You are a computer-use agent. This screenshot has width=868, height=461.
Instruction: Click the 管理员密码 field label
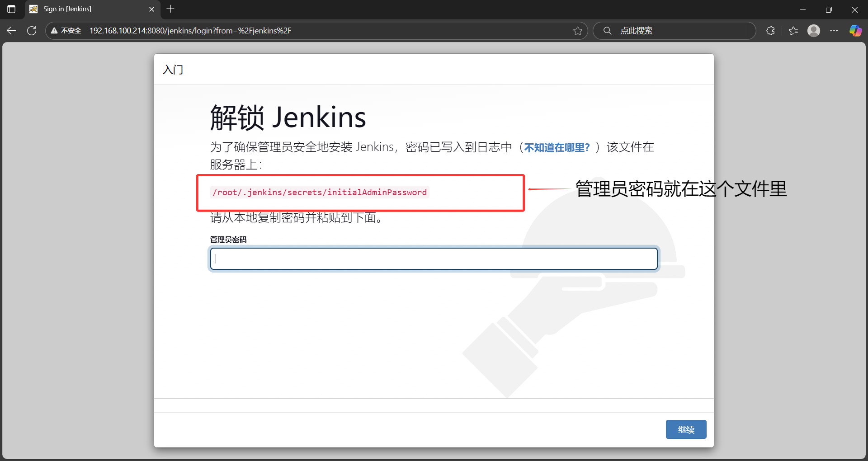pos(228,240)
